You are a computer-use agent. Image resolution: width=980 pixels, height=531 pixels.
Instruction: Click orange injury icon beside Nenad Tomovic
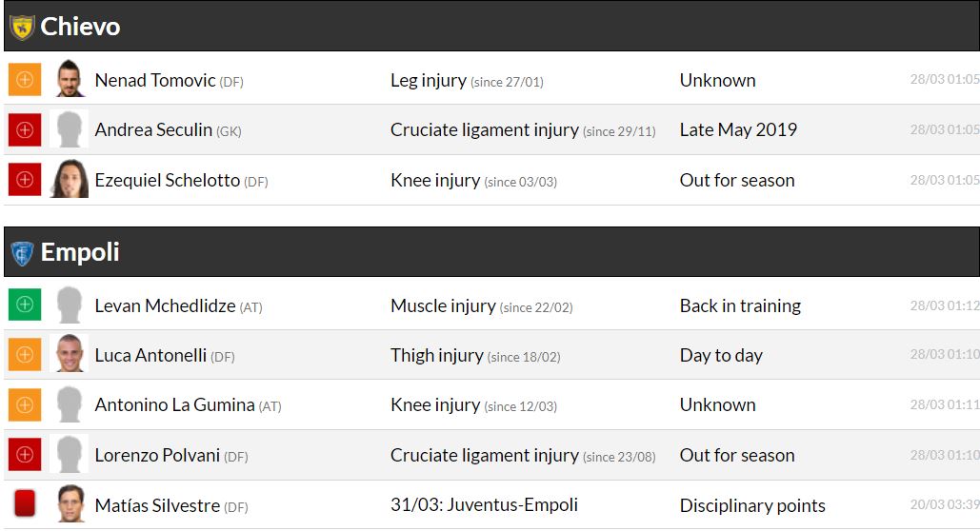click(x=25, y=80)
